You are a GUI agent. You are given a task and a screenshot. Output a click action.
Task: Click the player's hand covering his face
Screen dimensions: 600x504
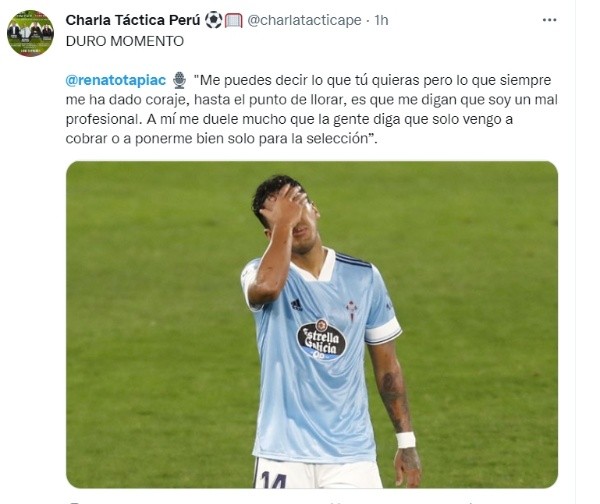click(x=285, y=208)
